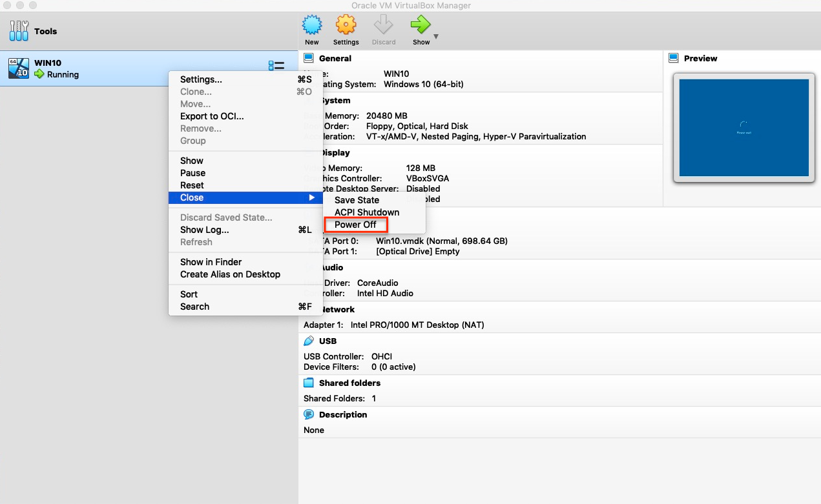The width and height of the screenshot is (821, 504).
Task: Click the 128 MB video memory value
Action: (x=421, y=168)
